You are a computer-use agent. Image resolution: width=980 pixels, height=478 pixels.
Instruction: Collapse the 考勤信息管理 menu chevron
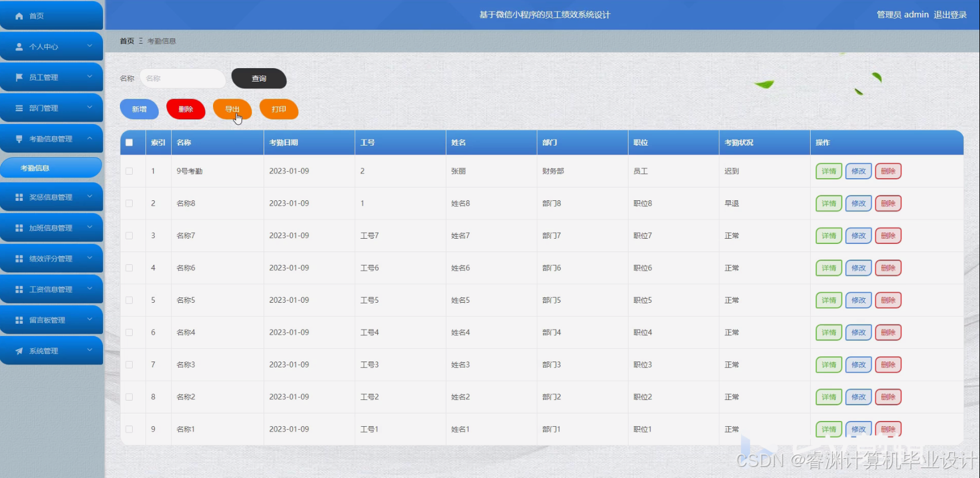pos(90,138)
